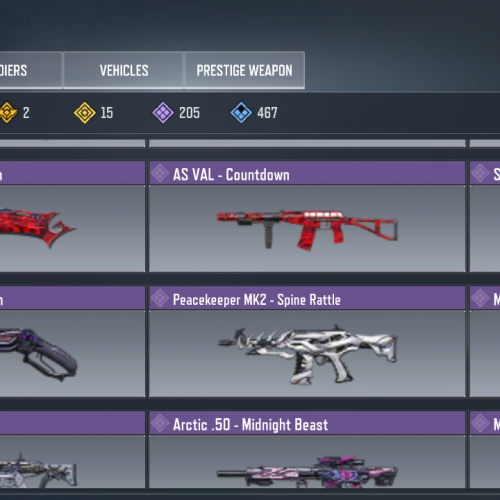Open the PRESTIGE WEAPON tab

tap(244, 70)
